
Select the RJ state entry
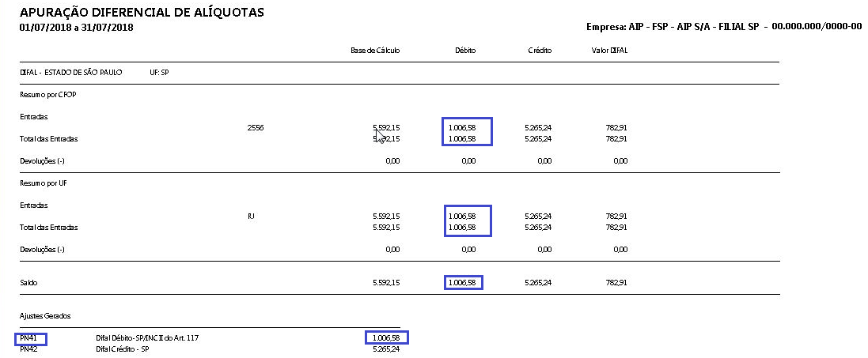(x=252, y=215)
